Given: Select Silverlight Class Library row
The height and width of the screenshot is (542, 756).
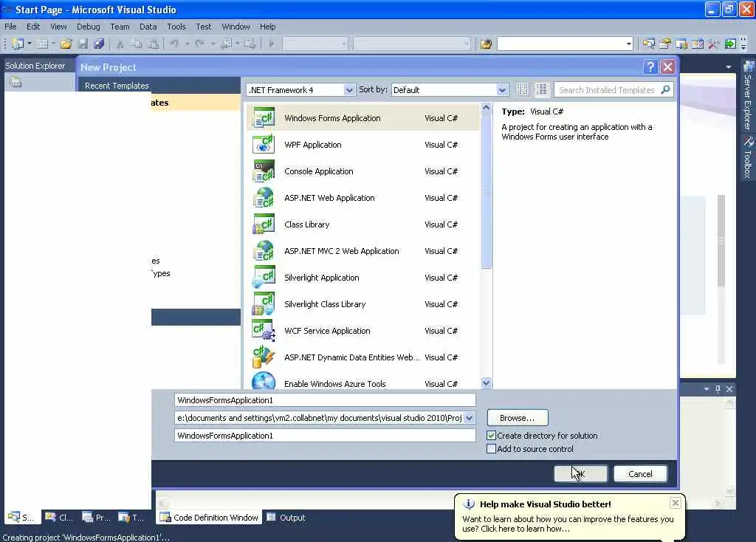Looking at the screenshot, I should (x=363, y=303).
